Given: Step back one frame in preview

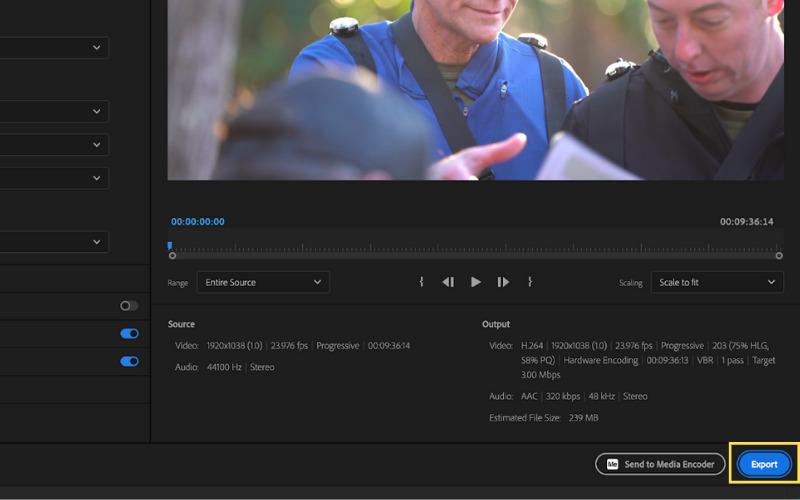Looking at the screenshot, I should click(448, 282).
